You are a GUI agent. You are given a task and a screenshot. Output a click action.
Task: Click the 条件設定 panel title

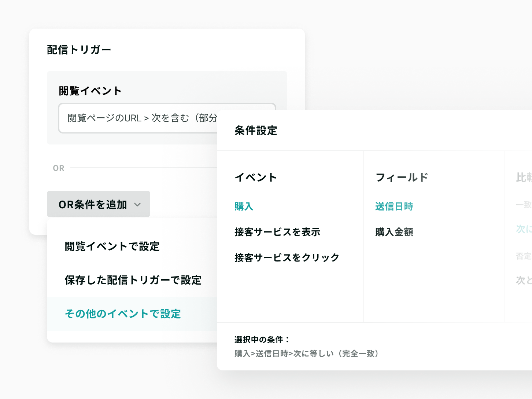(256, 131)
